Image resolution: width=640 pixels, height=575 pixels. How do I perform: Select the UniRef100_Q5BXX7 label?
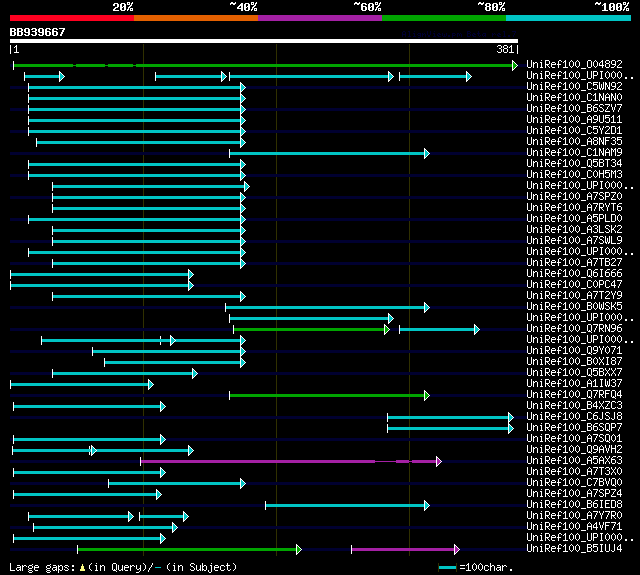click(x=574, y=373)
